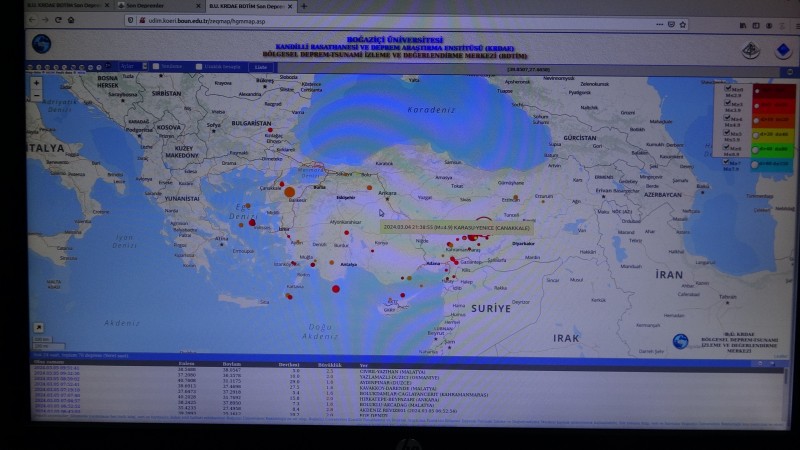Click the map zoom in plus button
800x450 pixels.
(37, 81)
